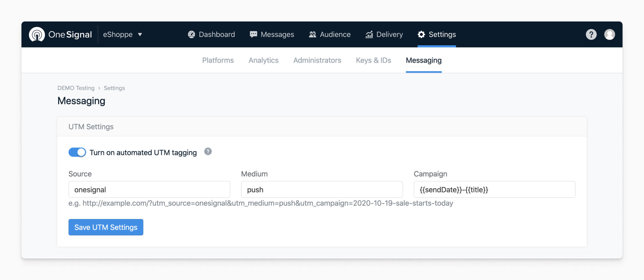This screenshot has height=280, width=644.
Task: Click the example UTM URL text
Action: pos(261,203)
